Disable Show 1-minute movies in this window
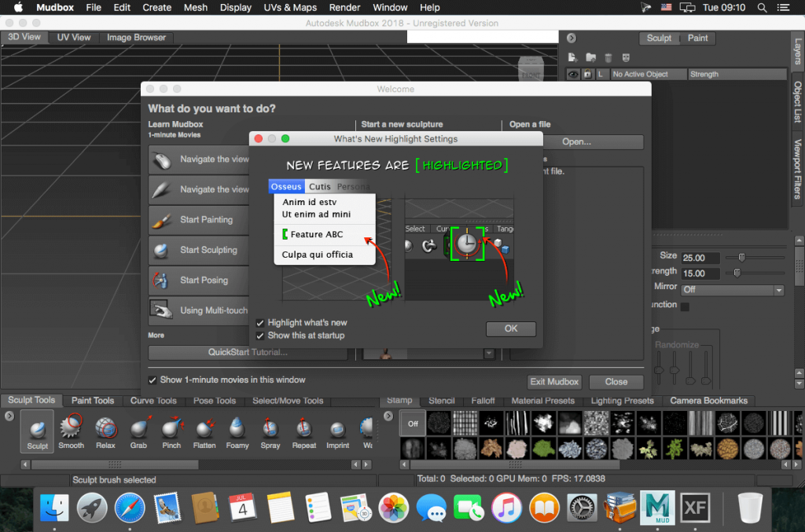The width and height of the screenshot is (805, 532). click(153, 380)
